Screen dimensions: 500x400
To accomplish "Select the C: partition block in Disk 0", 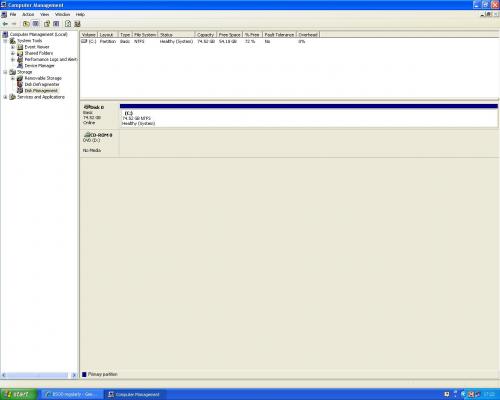I will coord(309,116).
